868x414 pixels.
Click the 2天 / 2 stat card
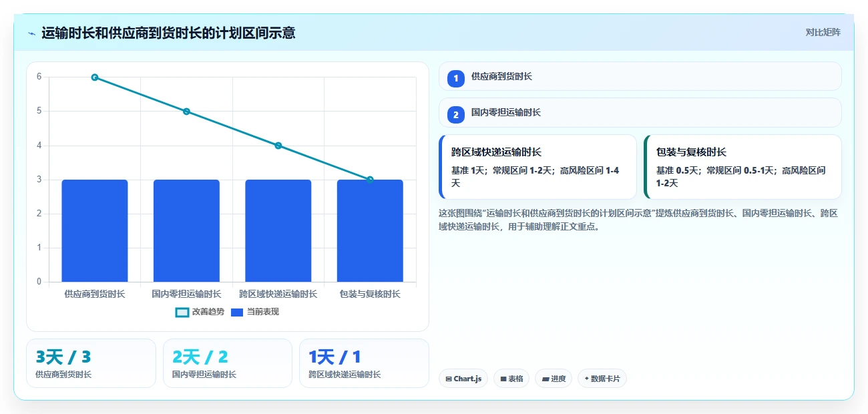pyautogui.click(x=228, y=363)
